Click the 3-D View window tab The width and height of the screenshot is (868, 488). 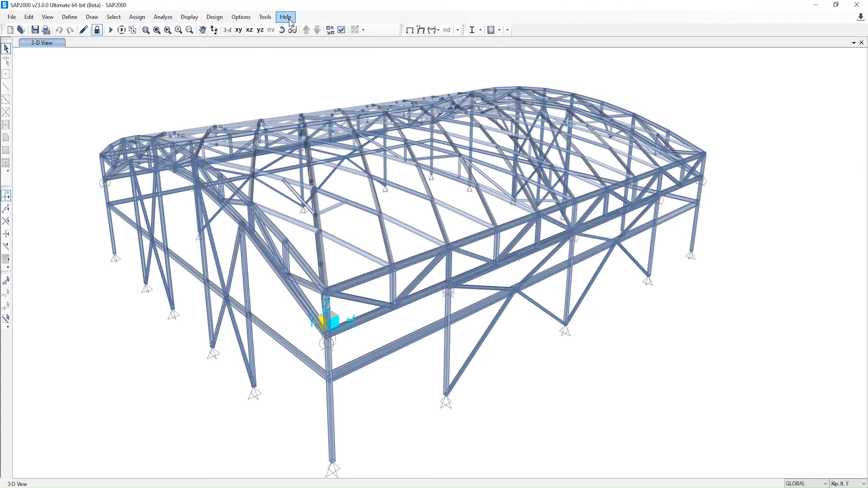click(x=42, y=42)
